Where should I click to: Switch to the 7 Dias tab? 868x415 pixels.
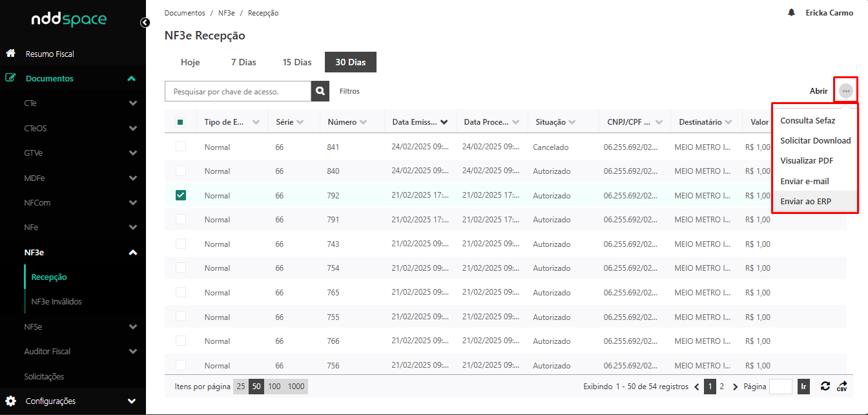(x=243, y=63)
